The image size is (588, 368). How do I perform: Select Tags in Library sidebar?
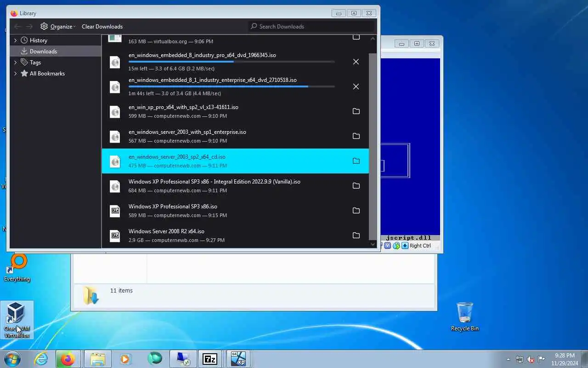[x=55, y=63]
